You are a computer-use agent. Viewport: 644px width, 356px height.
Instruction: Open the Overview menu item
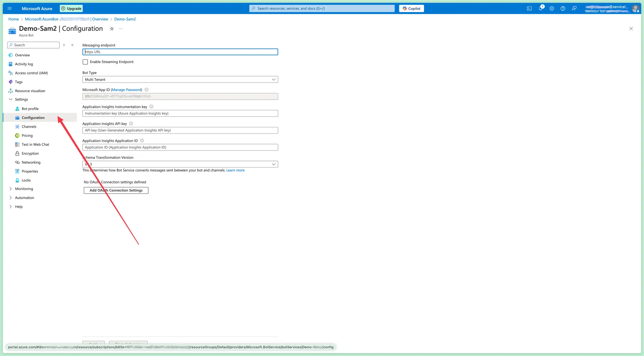click(22, 55)
